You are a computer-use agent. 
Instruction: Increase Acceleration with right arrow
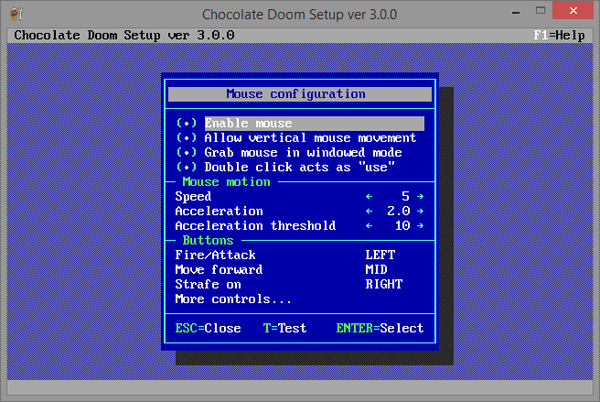(420, 211)
